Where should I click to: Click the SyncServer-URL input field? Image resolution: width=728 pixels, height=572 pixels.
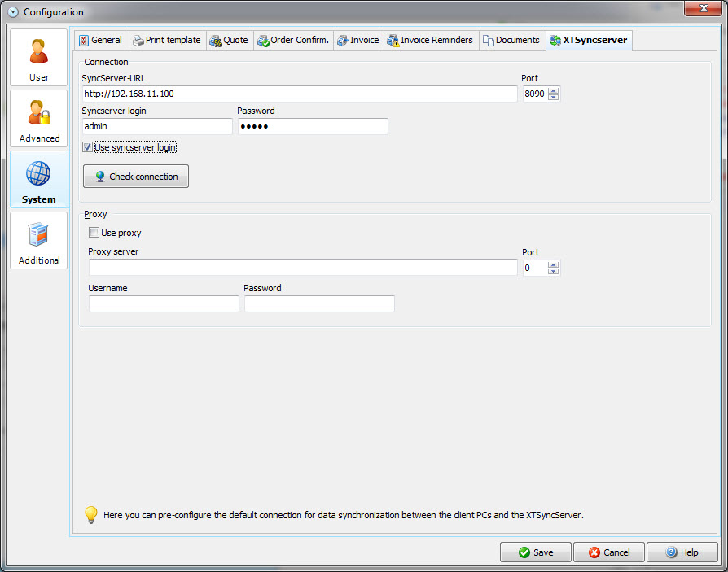[x=299, y=94]
